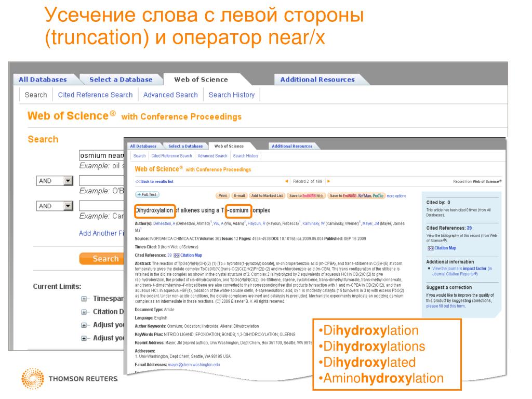Select 'Select a Database' tab on back search page

(121, 79)
